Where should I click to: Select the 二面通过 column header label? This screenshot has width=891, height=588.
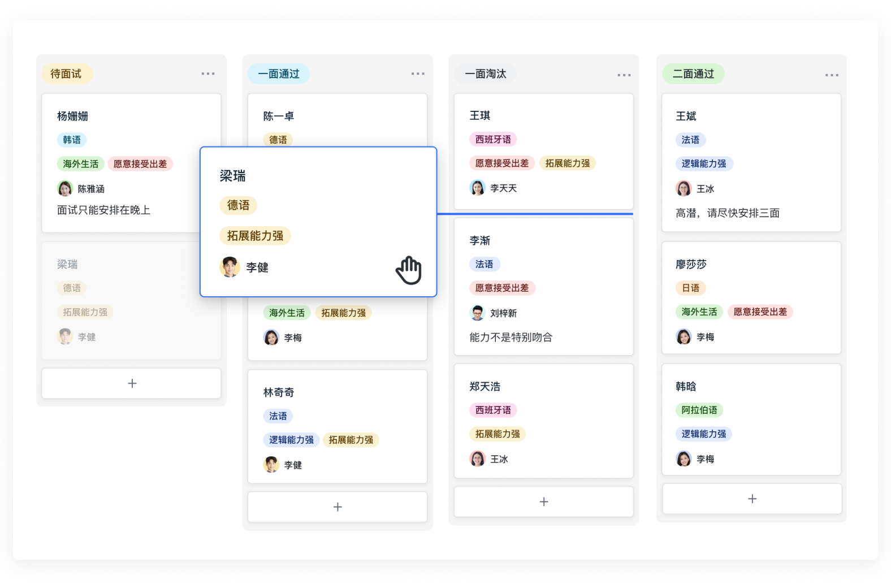pos(693,74)
